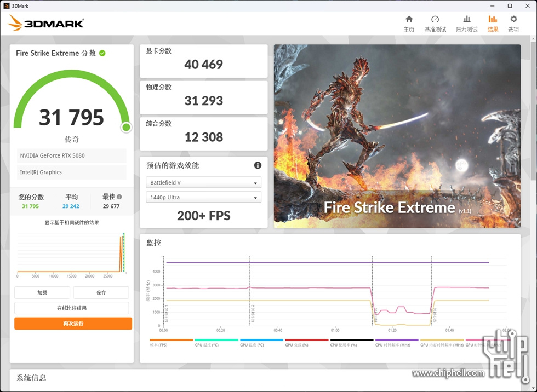This screenshot has width=537, height=392.
Task: Open the 1440p Ultra resolution dropdown
Action: click(203, 198)
